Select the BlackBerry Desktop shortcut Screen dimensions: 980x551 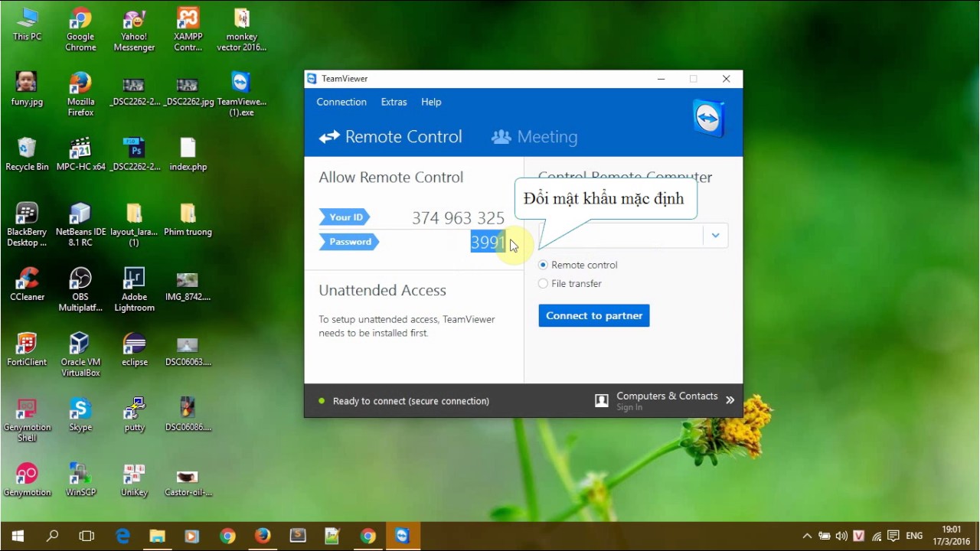(27, 225)
